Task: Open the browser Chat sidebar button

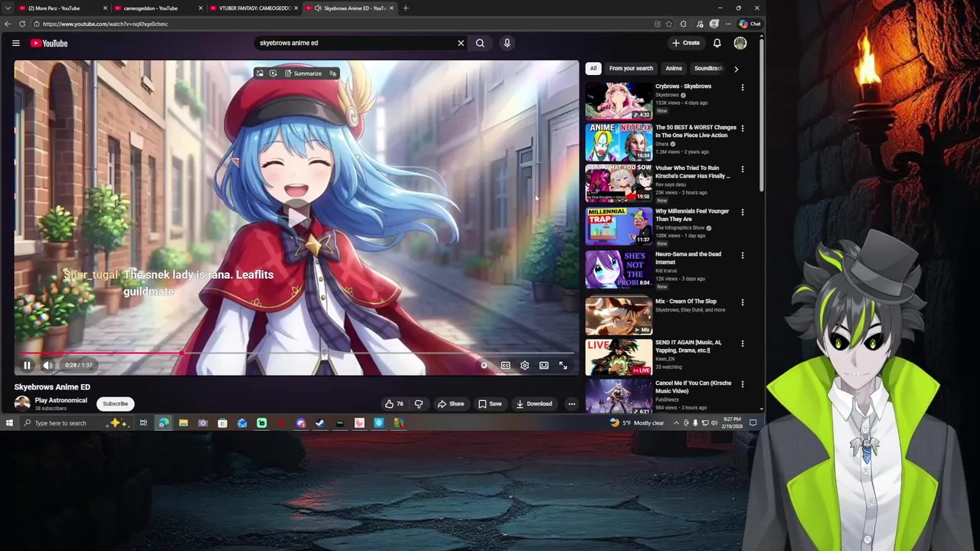Action: 750,24
